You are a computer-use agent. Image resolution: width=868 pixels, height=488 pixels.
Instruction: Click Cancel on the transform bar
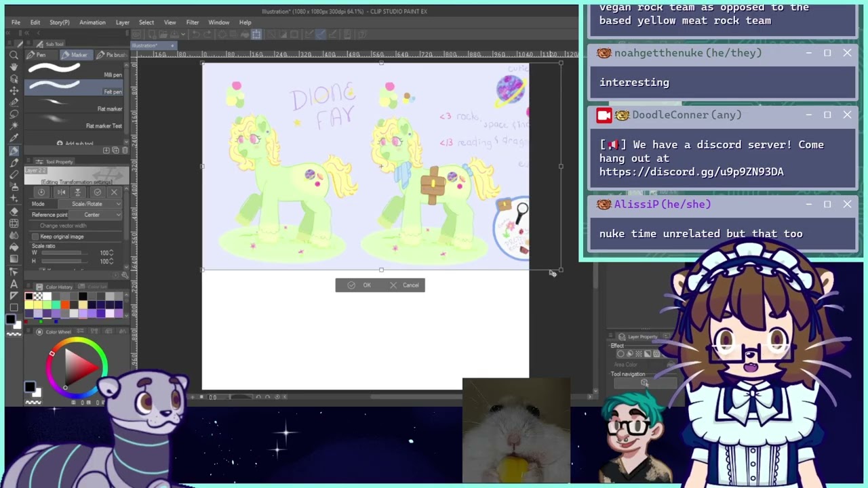[405, 285]
